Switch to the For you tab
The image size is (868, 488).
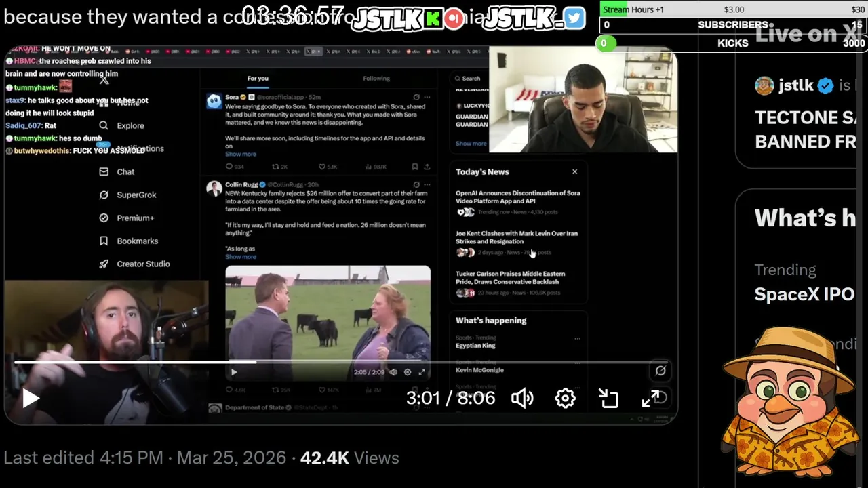[258, 79]
